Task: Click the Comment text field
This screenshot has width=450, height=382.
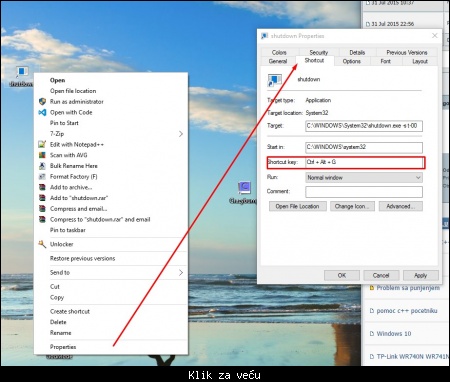Action: click(x=364, y=192)
